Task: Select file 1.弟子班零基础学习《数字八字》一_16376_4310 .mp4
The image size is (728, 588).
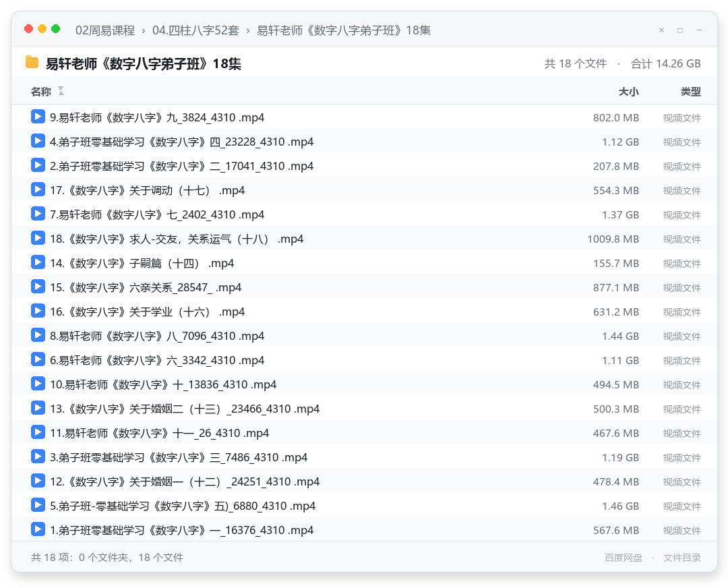Action: pyautogui.click(x=364, y=530)
